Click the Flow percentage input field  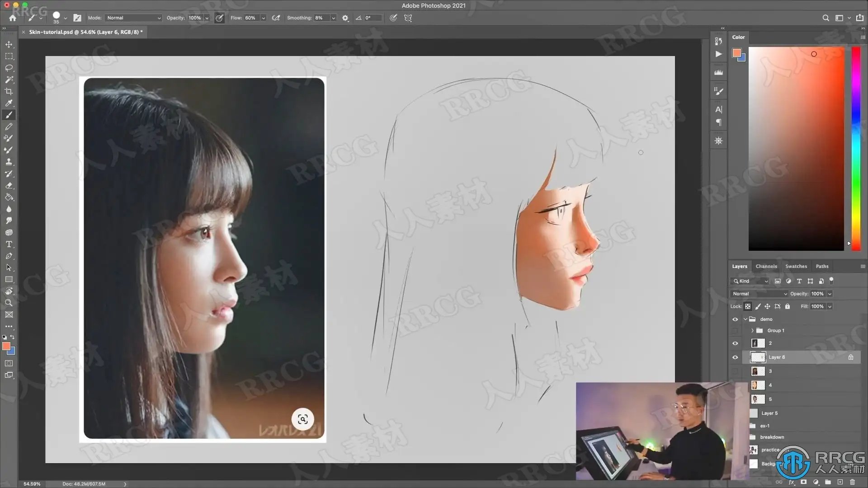click(251, 18)
